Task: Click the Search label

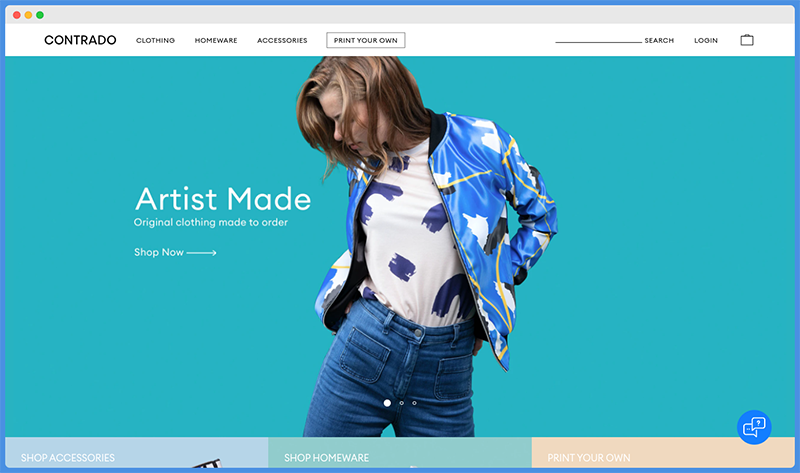Action: 659,40
